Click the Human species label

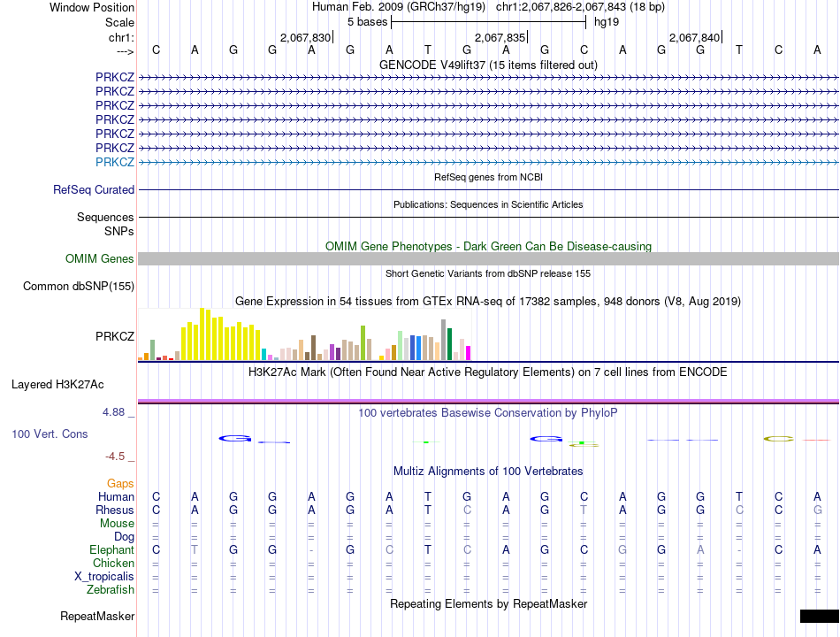point(116,496)
